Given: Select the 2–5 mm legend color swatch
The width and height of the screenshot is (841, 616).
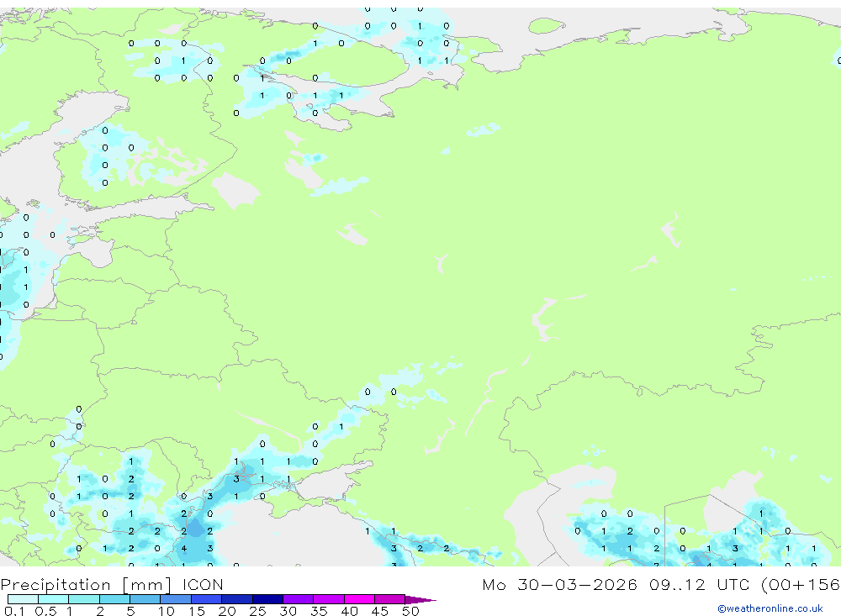Looking at the screenshot, I should [x=114, y=599].
